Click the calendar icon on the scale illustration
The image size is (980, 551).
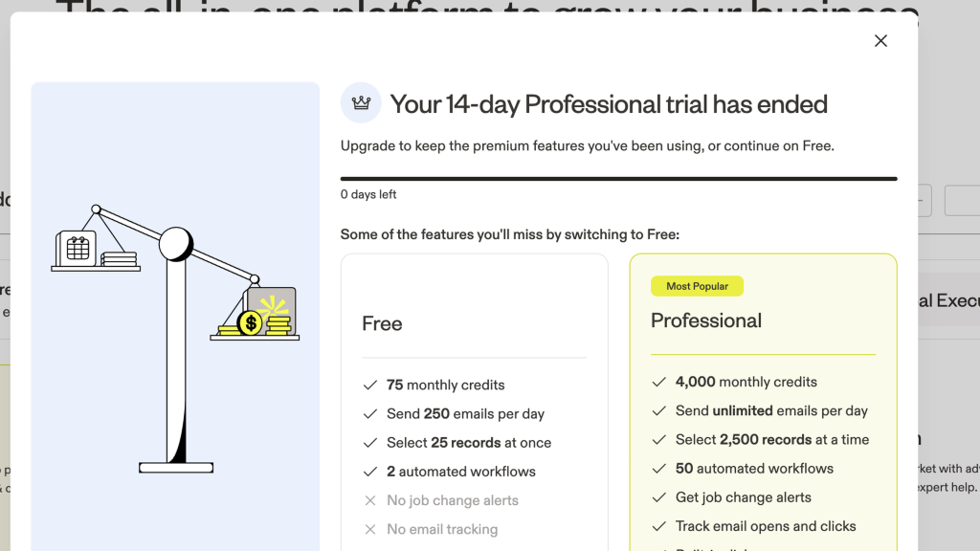[x=76, y=248]
